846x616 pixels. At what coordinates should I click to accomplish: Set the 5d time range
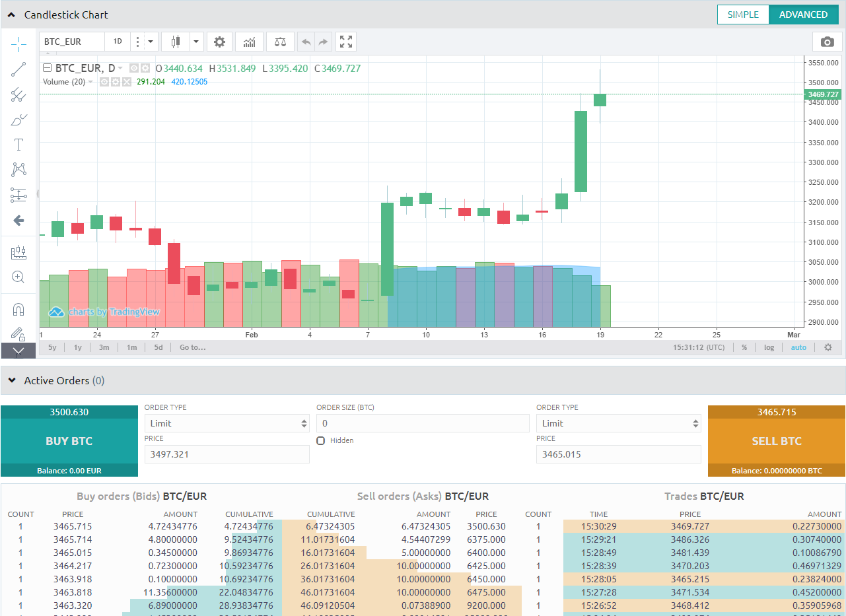point(159,347)
